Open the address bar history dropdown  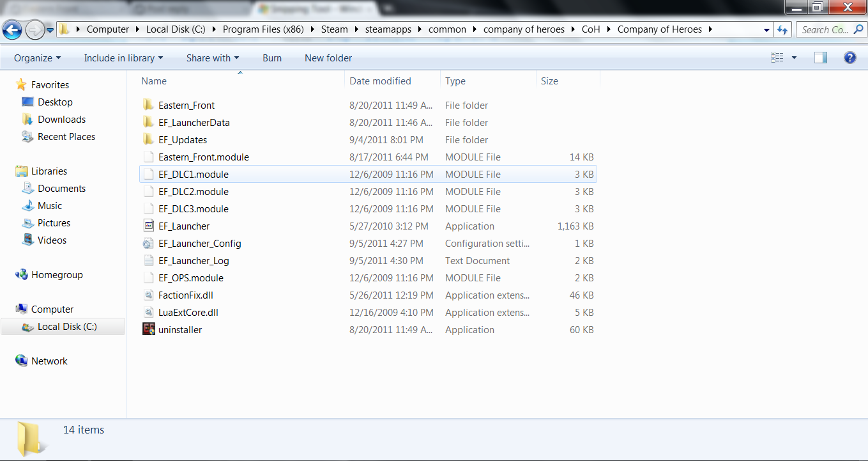[767, 29]
